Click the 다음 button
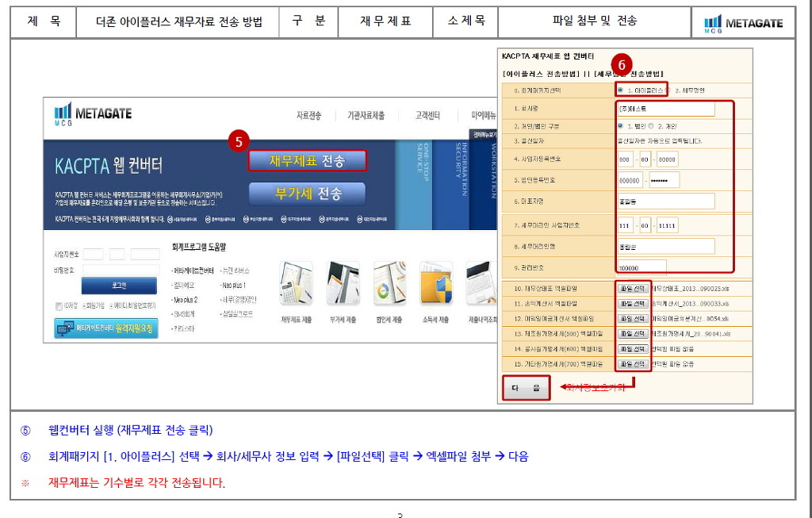Viewport: 812px width, 518px height. point(527,387)
